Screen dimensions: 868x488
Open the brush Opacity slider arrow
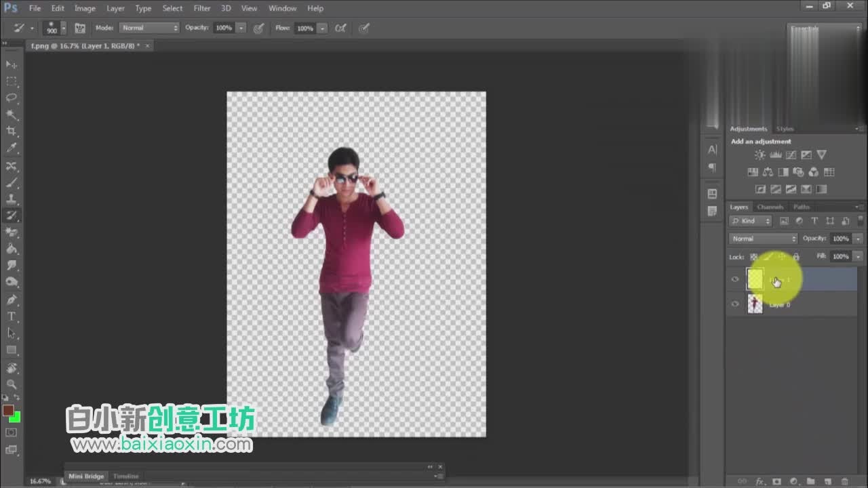pos(241,28)
